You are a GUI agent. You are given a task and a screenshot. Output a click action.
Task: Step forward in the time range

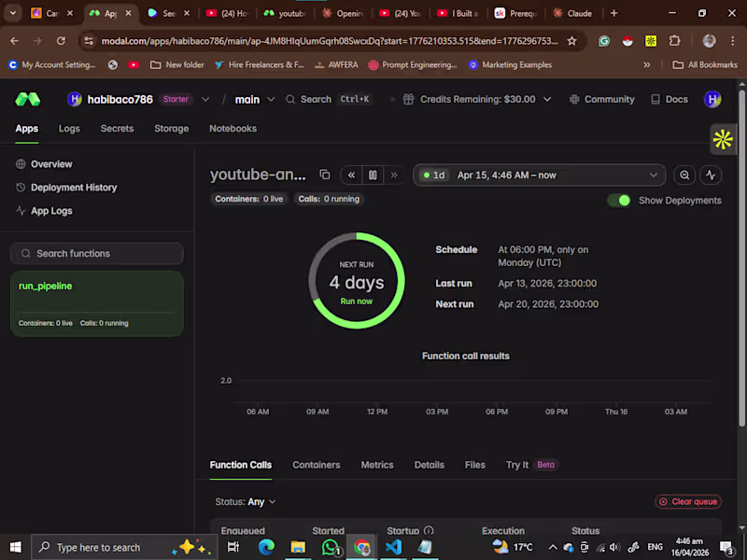click(x=394, y=175)
